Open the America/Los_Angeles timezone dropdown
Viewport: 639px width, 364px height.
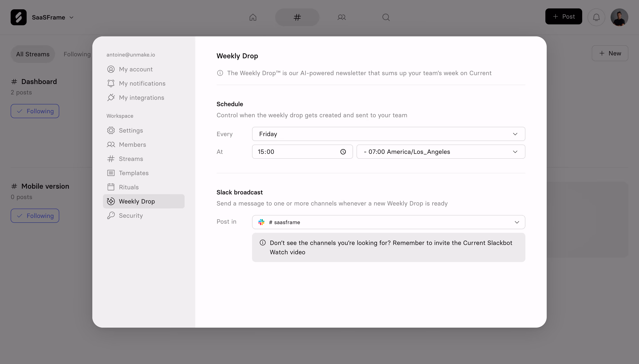[441, 152]
